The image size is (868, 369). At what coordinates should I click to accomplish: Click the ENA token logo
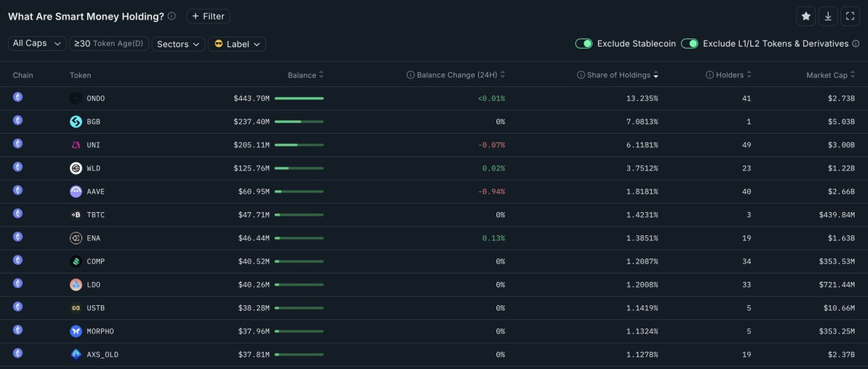point(76,238)
